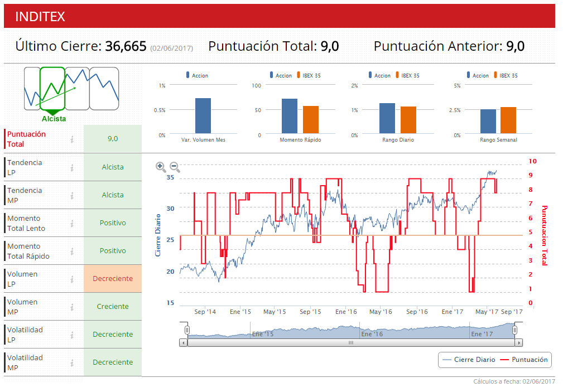Image resolution: width=563 pixels, height=392 pixels.
Task: Click the blue Accion bar in Momento Rápido
Action: click(290, 116)
